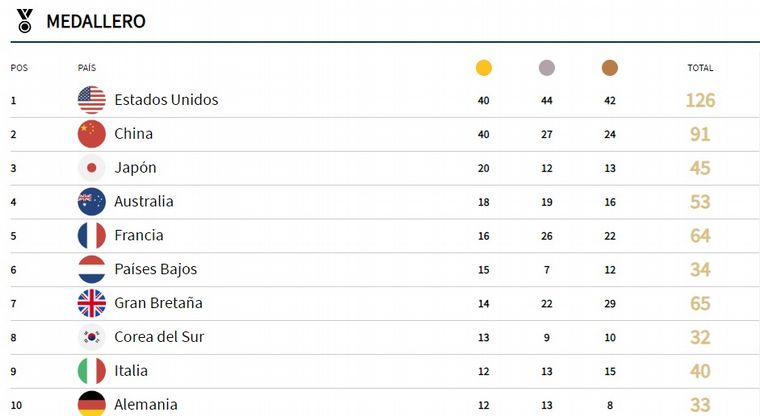
Task: Click the Italy flag icon
Action: 92,371
